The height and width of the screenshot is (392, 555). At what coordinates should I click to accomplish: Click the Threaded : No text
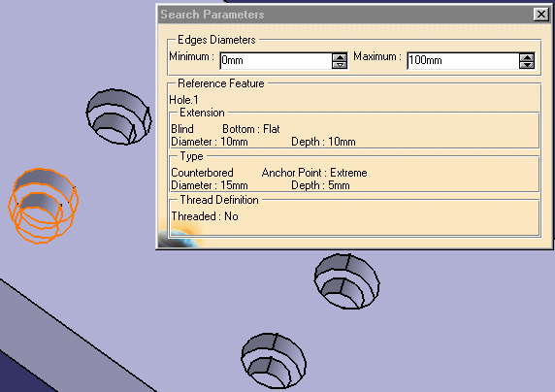(x=205, y=216)
